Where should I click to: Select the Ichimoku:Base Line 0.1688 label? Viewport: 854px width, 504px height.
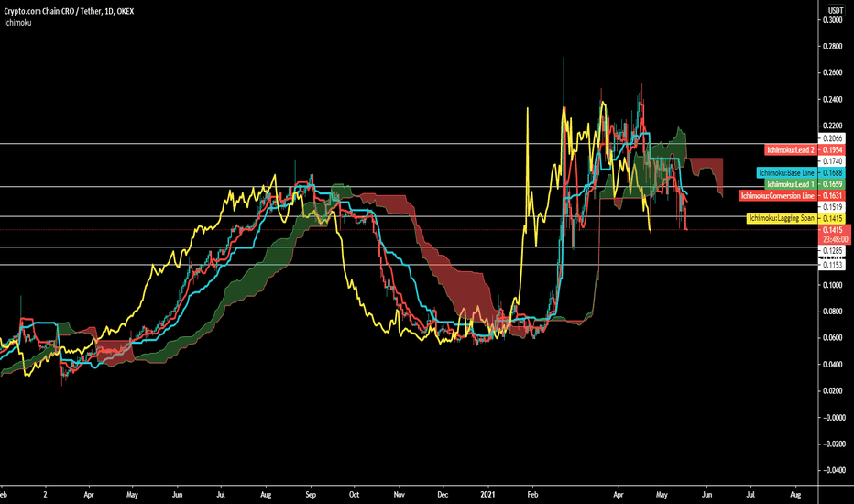801,172
